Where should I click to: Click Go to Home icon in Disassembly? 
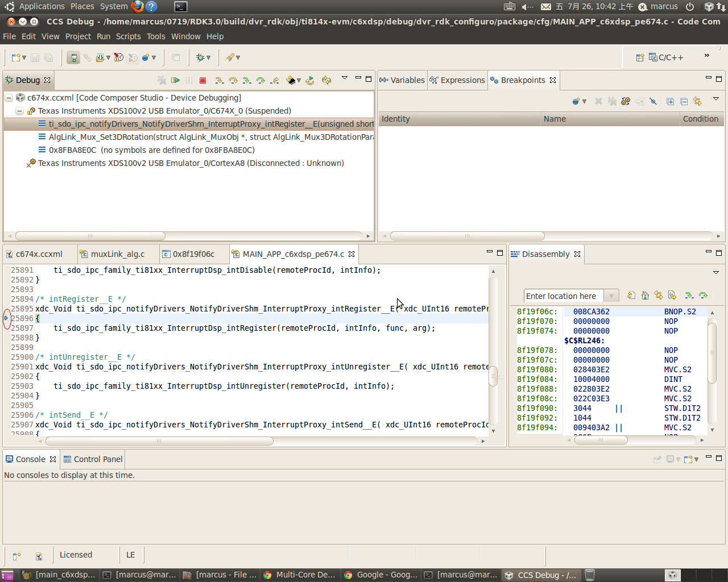[645, 295]
